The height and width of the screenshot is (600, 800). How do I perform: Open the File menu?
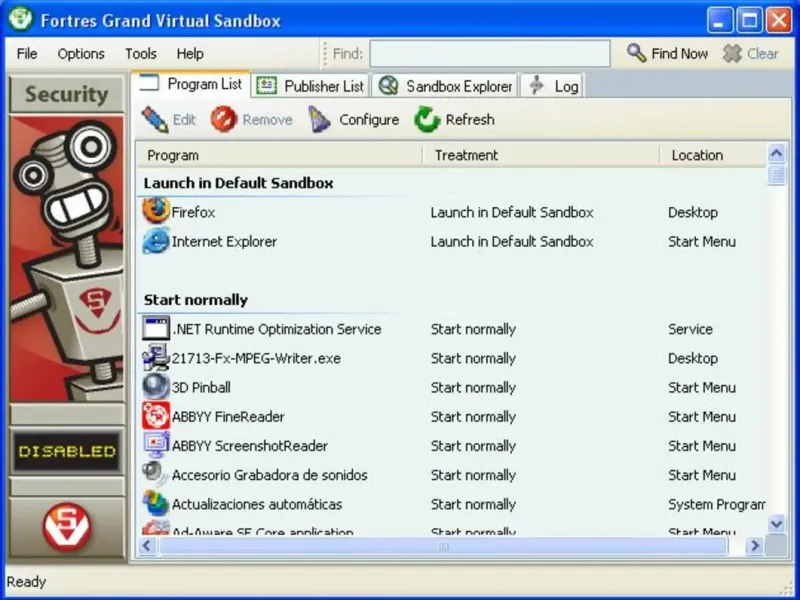tap(27, 54)
